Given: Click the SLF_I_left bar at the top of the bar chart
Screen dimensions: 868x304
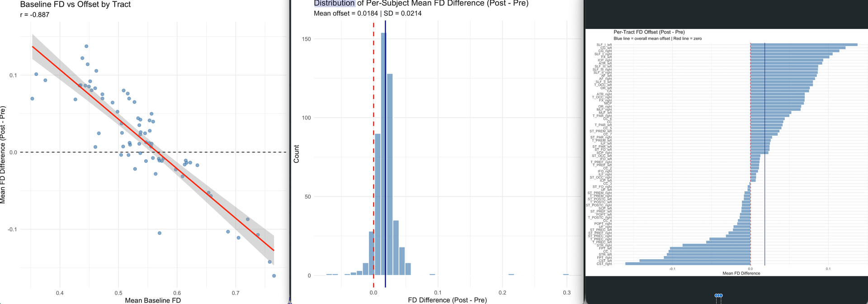Looking at the screenshot, I should coord(803,45).
